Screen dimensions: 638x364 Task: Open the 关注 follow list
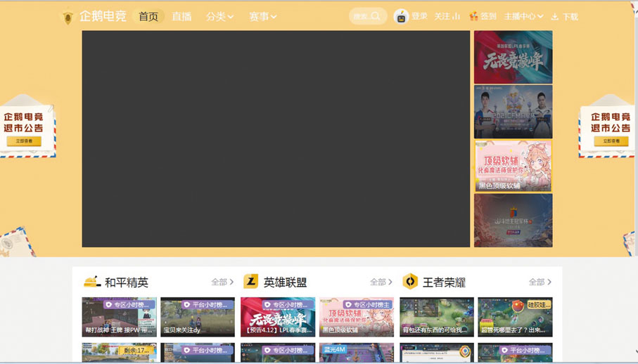pos(447,16)
